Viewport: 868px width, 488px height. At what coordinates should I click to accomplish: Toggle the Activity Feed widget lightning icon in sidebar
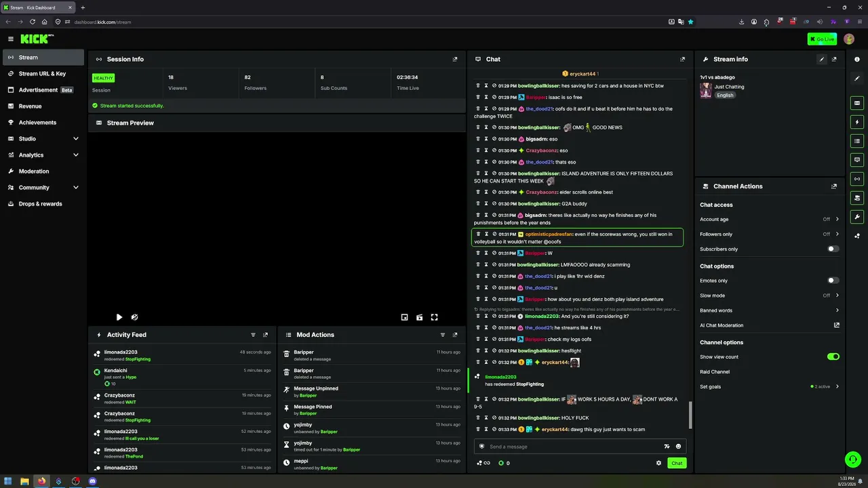(x=857, y=122)
